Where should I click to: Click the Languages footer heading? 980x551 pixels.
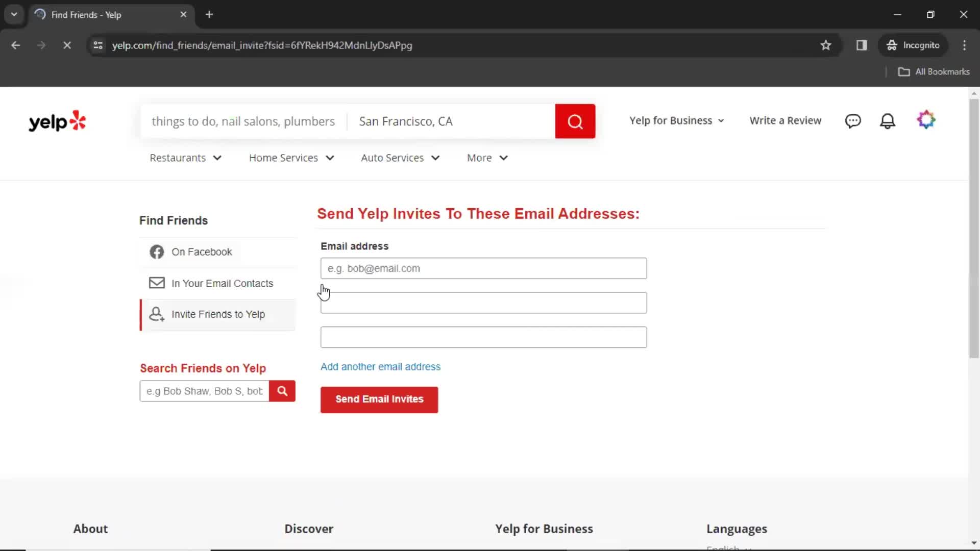click(x=737, y=529)
